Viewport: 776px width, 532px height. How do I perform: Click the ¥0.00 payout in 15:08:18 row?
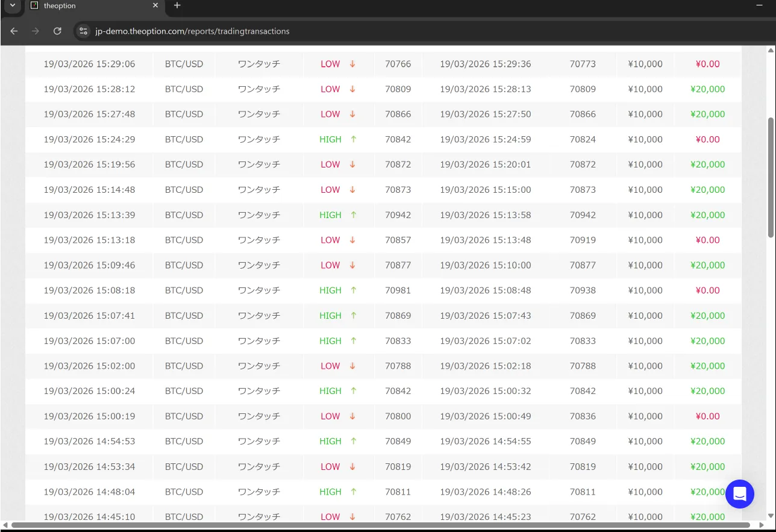pyautogui.click(x=707, y=290)
